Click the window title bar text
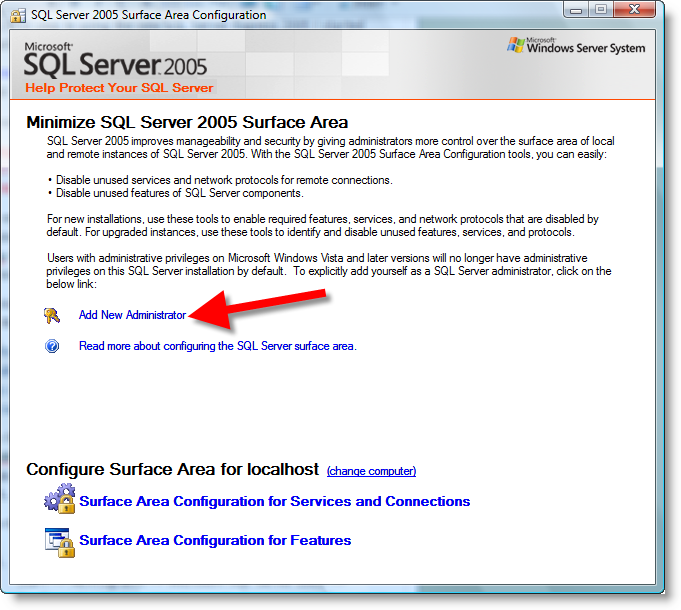The width and height of the screenshot is (681, 610). [x=149, y=15]
